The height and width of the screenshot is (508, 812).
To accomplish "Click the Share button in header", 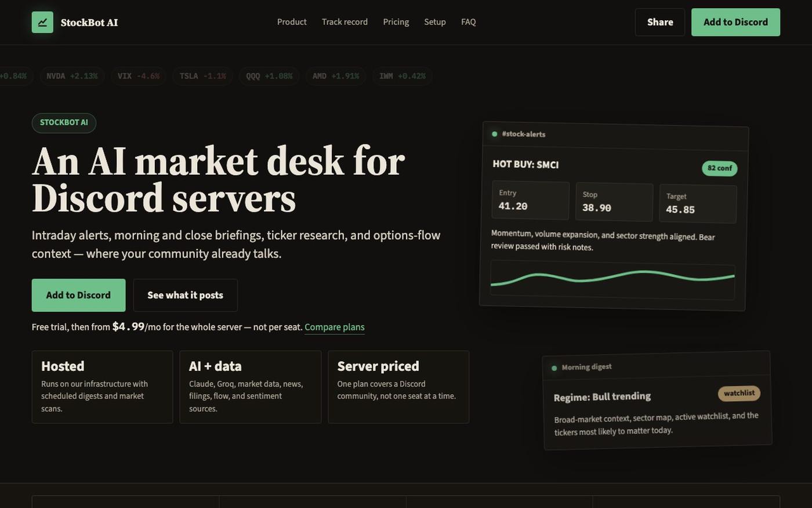I will (660, 22).
